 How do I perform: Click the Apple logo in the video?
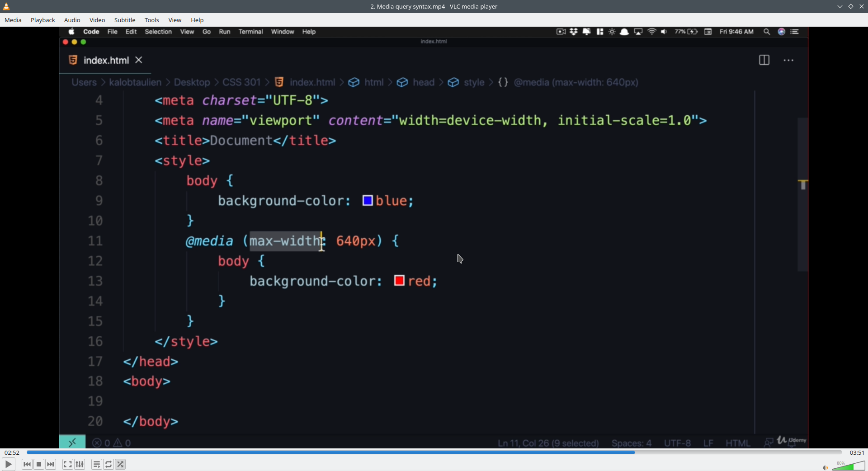[71, 32]
